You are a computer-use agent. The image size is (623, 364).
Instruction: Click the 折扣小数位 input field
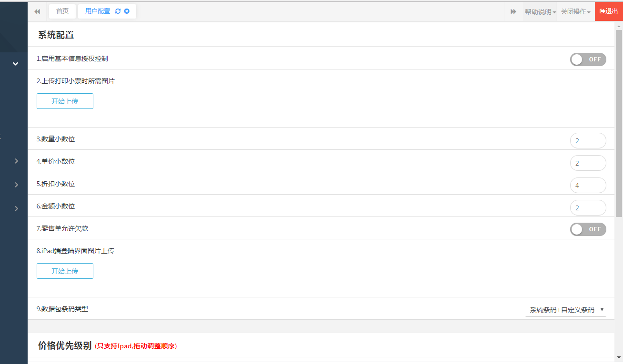pos(588,186)
